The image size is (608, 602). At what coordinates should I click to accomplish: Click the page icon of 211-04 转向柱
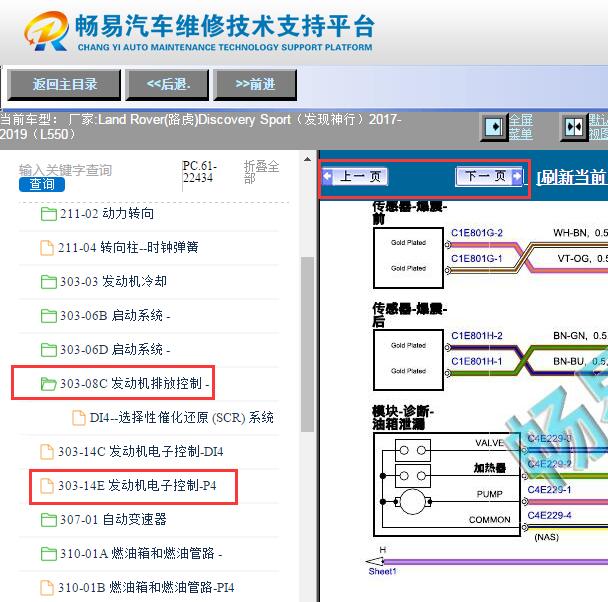[47, 248]
